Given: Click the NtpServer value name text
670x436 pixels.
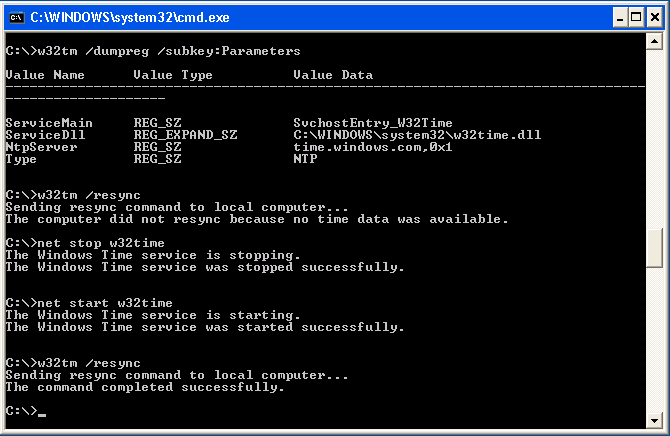Looking at the screenshot, I should [x=41, y=147].
